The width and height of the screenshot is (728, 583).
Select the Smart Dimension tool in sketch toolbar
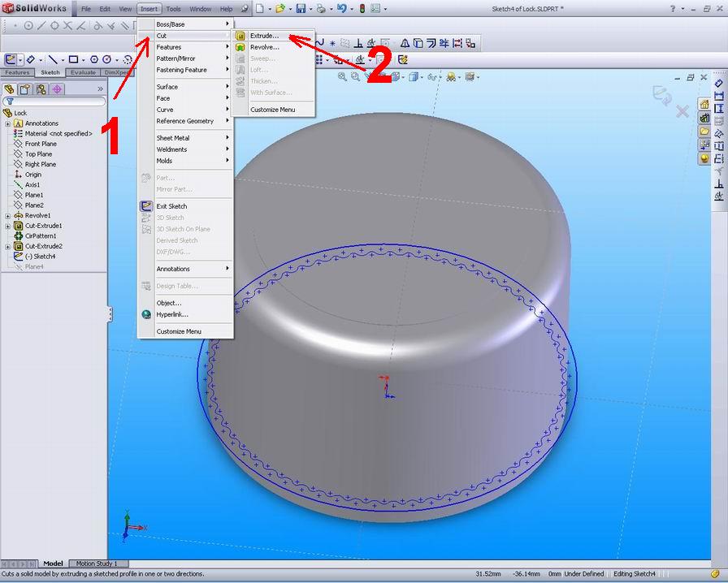pos(31,59)
